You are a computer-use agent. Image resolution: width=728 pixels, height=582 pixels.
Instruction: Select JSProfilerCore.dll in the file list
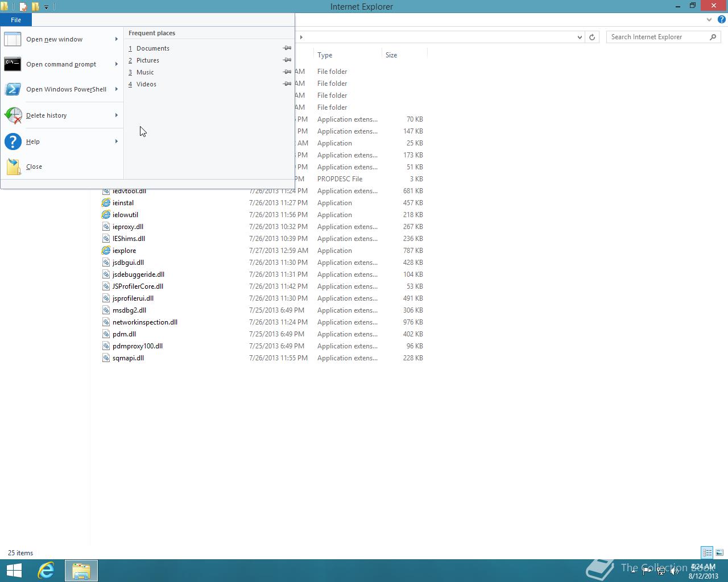click(x=138, y=286)
